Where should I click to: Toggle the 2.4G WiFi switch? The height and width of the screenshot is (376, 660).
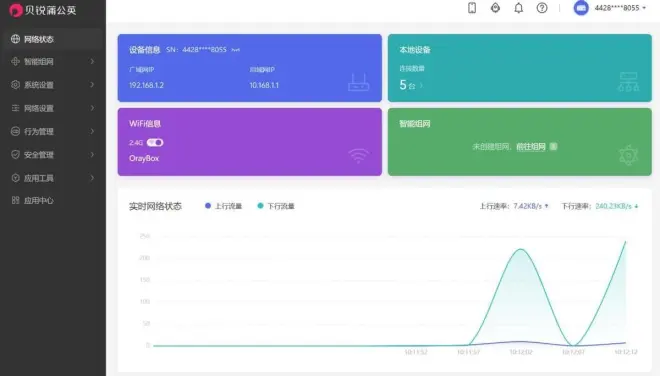[155, 143]
